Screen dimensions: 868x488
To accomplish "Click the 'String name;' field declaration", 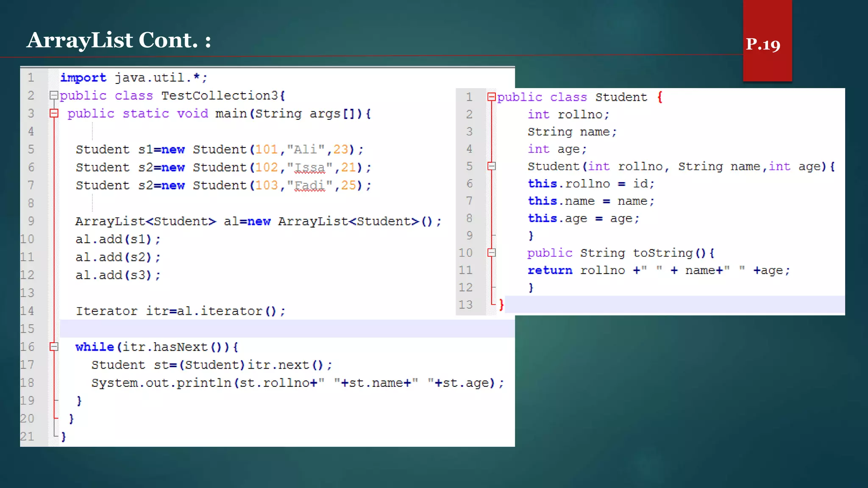I will (x=572, y=132).
